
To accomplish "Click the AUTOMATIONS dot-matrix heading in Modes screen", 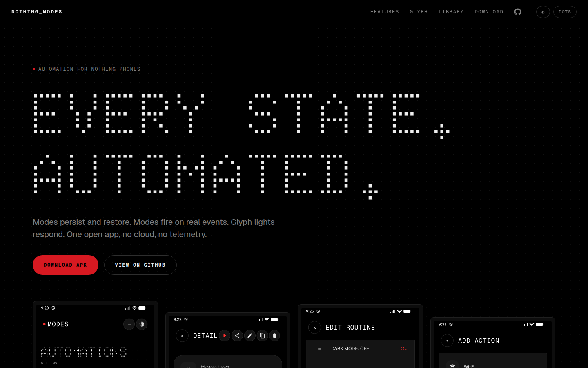I will (x=84, y=352).
